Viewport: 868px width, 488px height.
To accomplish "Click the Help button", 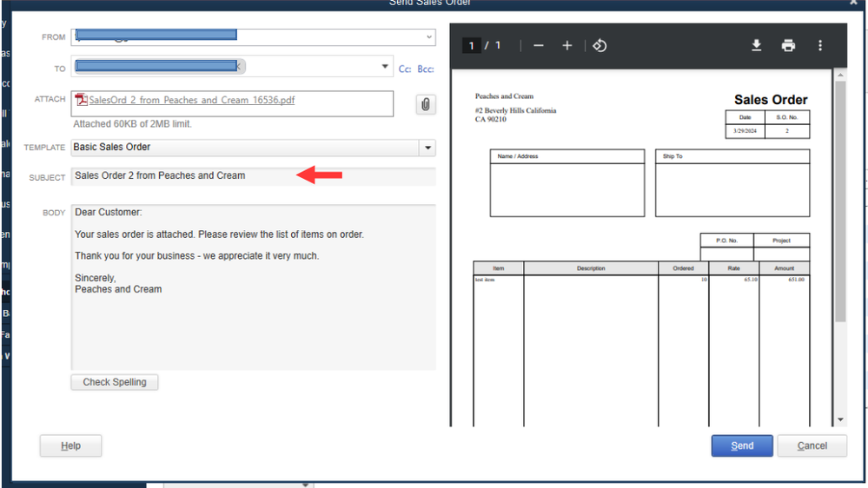I will point(70,445).
